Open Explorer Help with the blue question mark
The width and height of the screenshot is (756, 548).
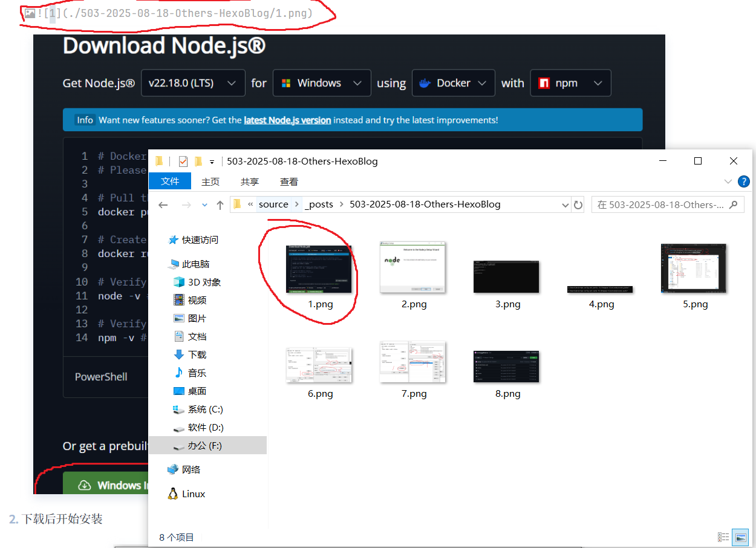coord(744,181)
